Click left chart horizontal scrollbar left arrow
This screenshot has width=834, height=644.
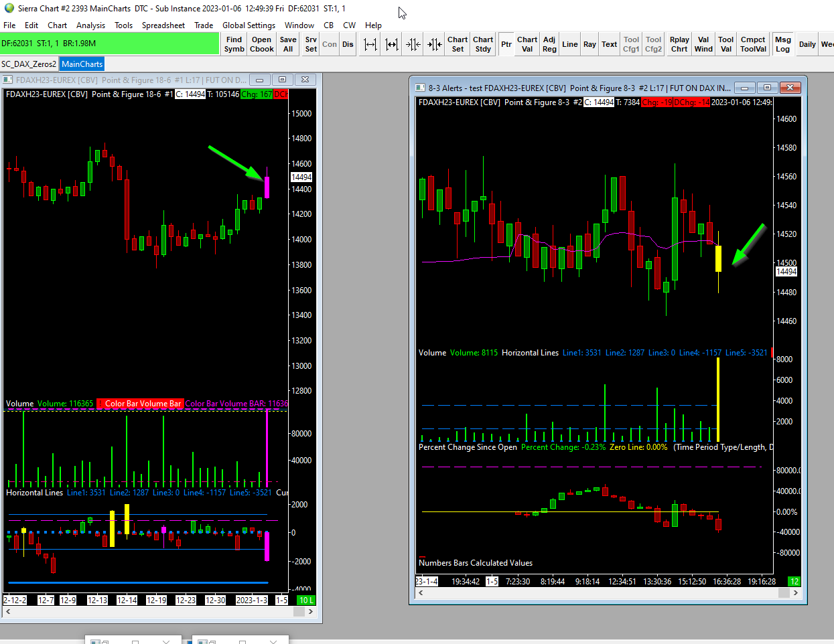tap(8, 611)
